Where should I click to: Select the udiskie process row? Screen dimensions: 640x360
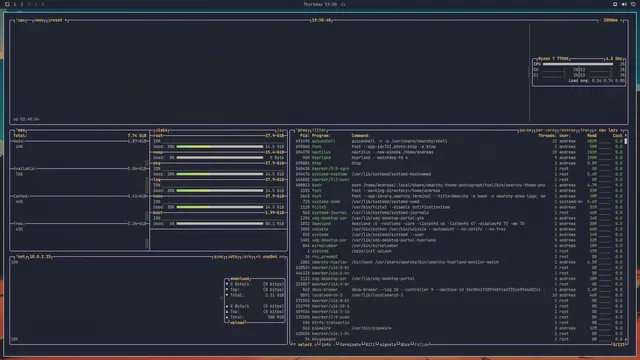(459, 229)
